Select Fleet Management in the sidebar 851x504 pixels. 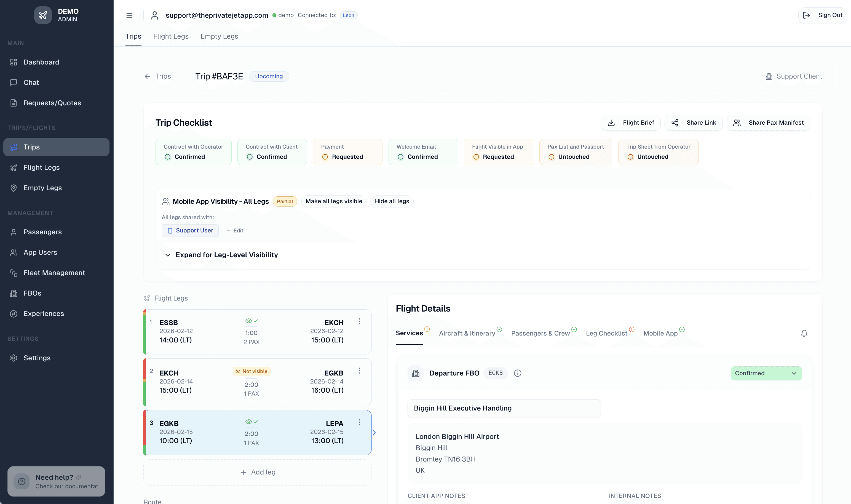(x=54, y=273)
